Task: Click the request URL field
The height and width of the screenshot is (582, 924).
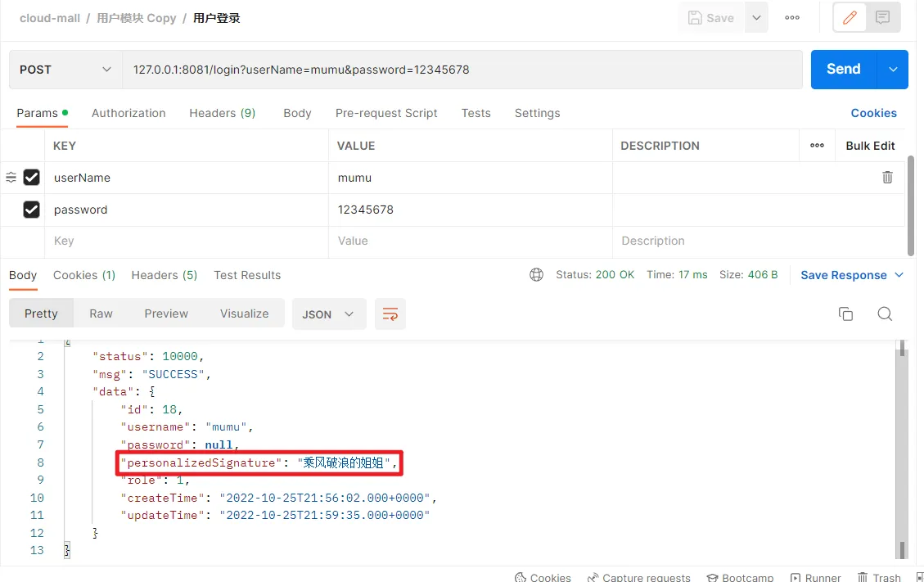Action: coord(462,70)
